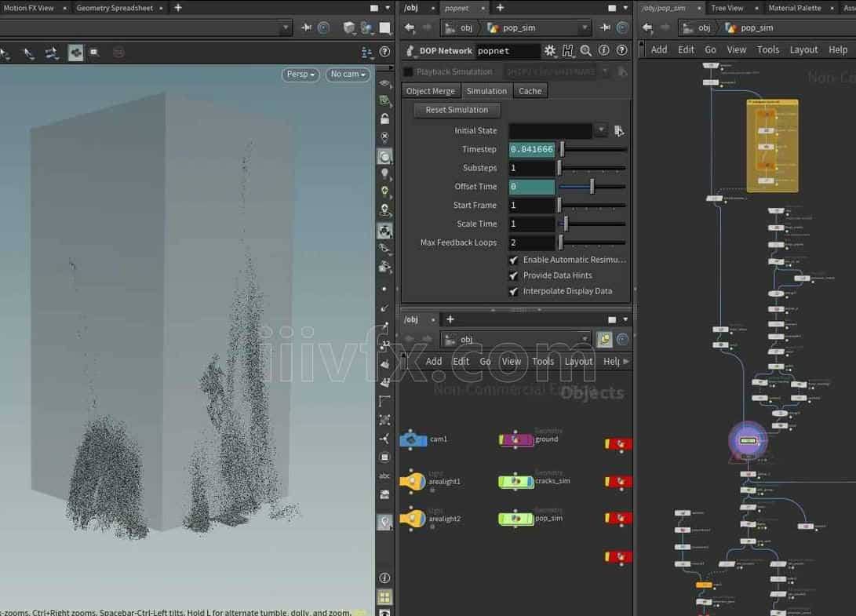Toggle the Playback Simulation checkbox
856x616 pixels.
(x=408, y=72)
